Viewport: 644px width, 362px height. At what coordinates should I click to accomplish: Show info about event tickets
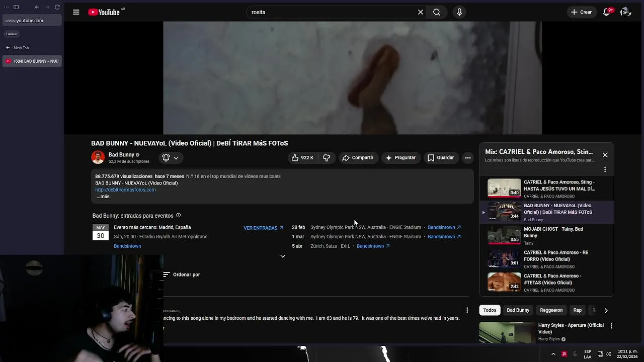[178, 216]
